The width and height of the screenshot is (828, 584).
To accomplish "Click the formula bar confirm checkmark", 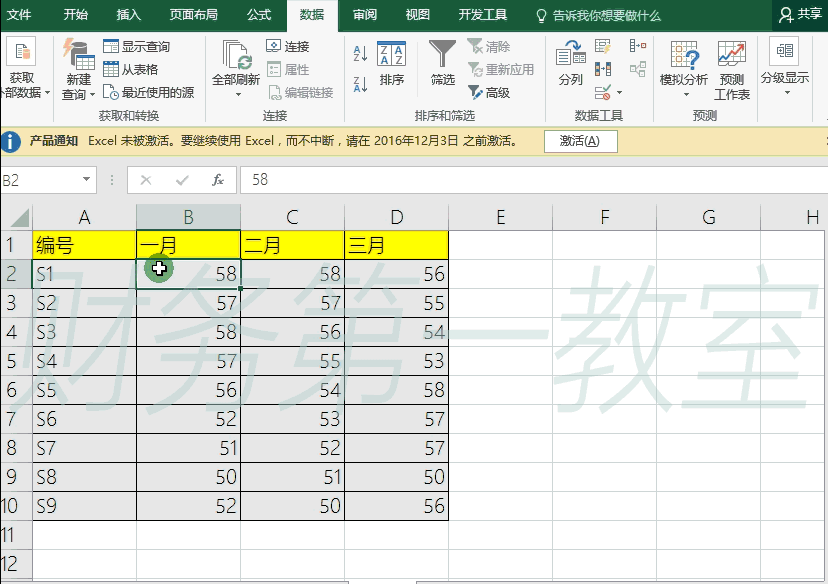I will [182, 180].
